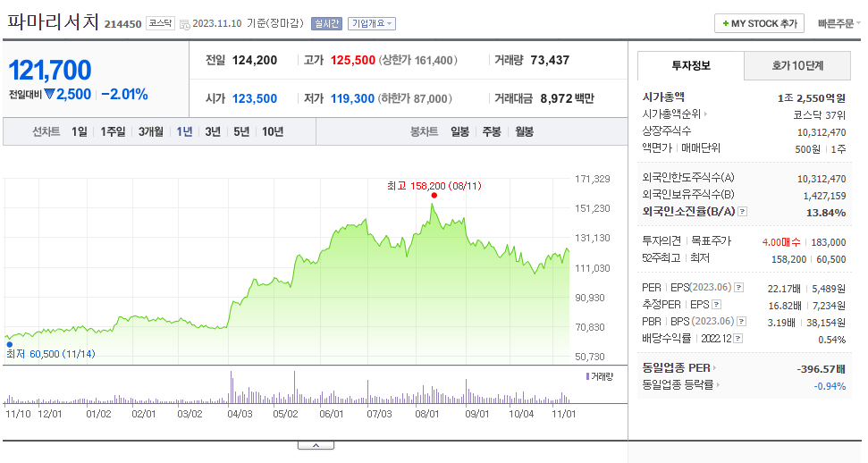Viewport: 868px width, 463px height.
Task: Select the 5년 line chart period
Action: tap(241, 131)
